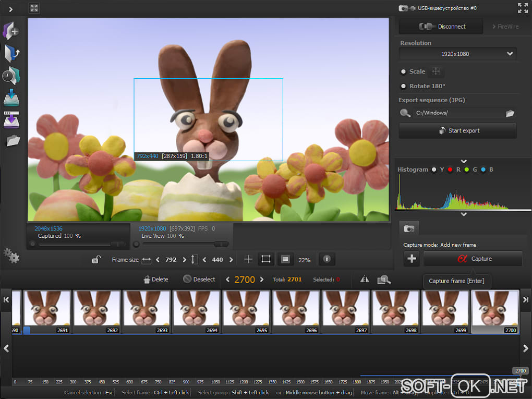532x399 pixels.
Task: Open the folder icon in left sidebar
Action: click(13, 140)
